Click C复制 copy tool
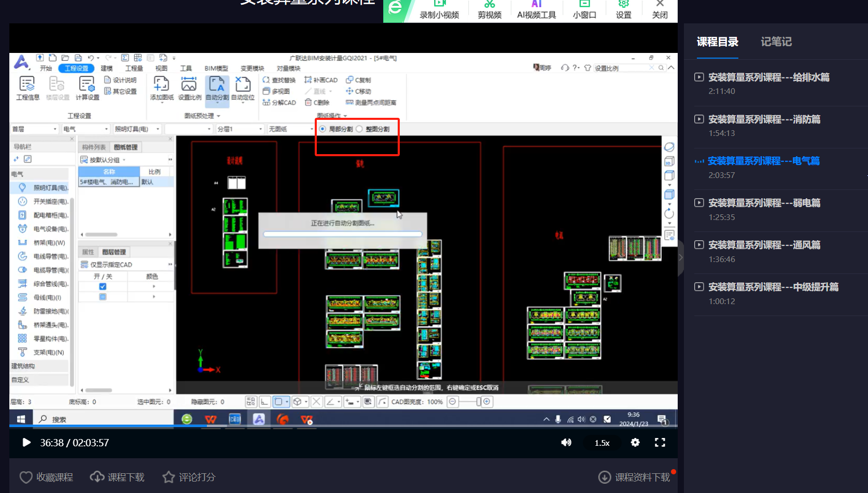The width and height of the screenshot is (868, 493). (x=358, y=80)
